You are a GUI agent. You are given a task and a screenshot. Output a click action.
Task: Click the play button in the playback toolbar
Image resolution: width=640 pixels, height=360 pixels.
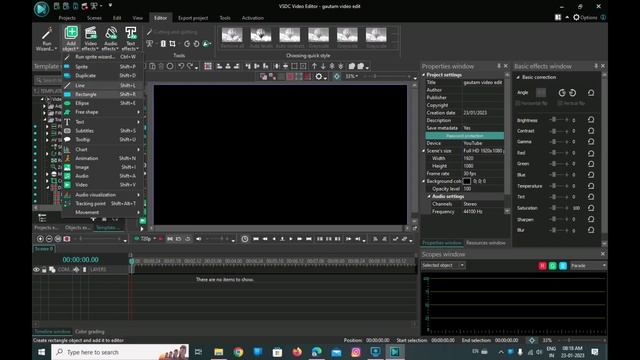pos(291,239)
